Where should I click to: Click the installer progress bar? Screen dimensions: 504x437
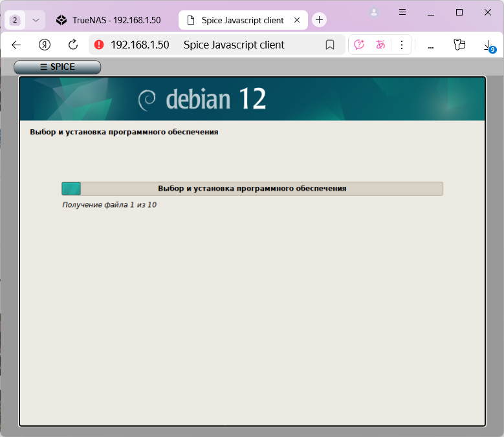(x=252, y=189)
